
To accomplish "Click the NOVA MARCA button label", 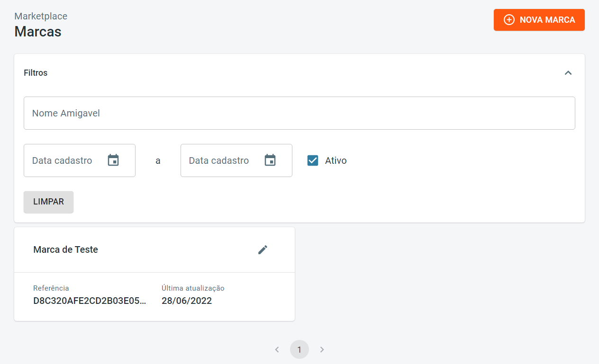I will [547, 20].
